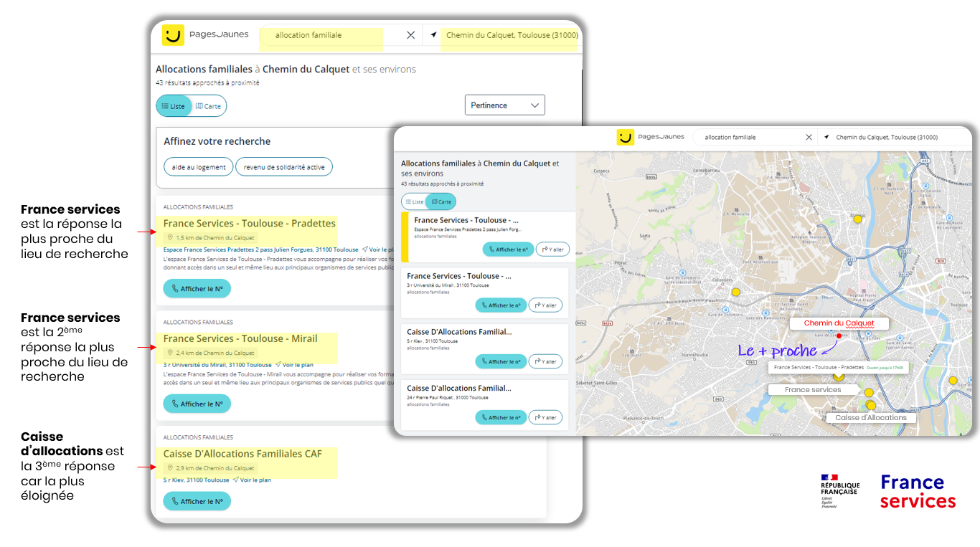Switch to Liste view in map-view window
Screen dimensions: 980x547
coord(413,202)
